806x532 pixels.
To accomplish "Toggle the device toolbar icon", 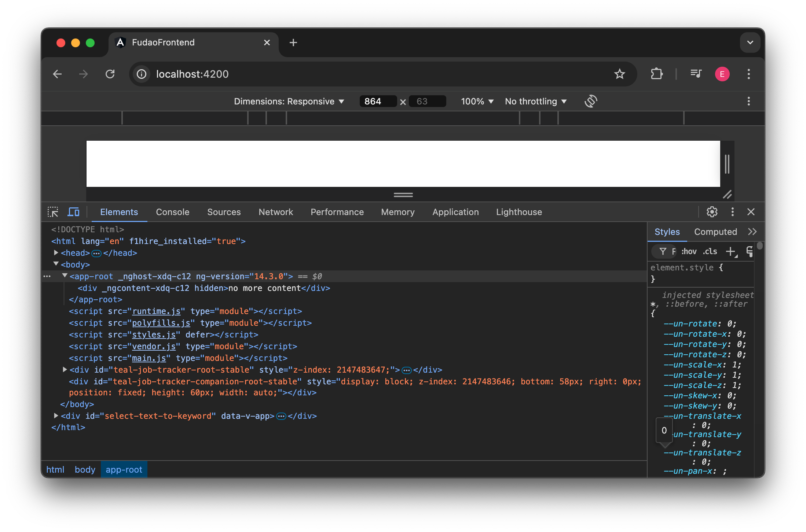I will point(74,212).
